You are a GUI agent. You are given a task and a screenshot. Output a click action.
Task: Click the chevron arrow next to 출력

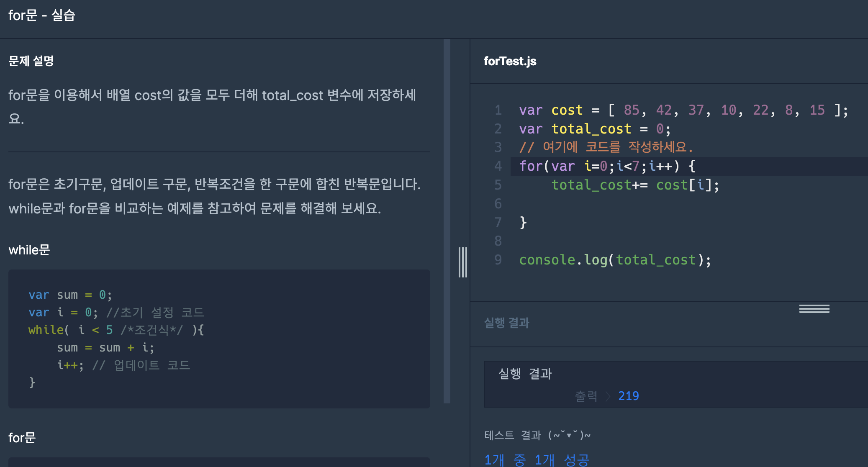coord(608,396)
